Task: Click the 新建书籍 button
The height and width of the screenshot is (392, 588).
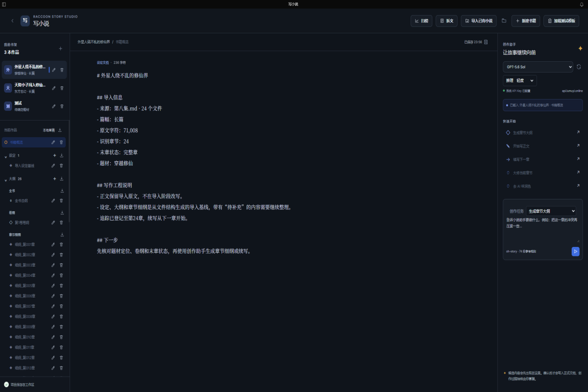Action: [526, 21]
